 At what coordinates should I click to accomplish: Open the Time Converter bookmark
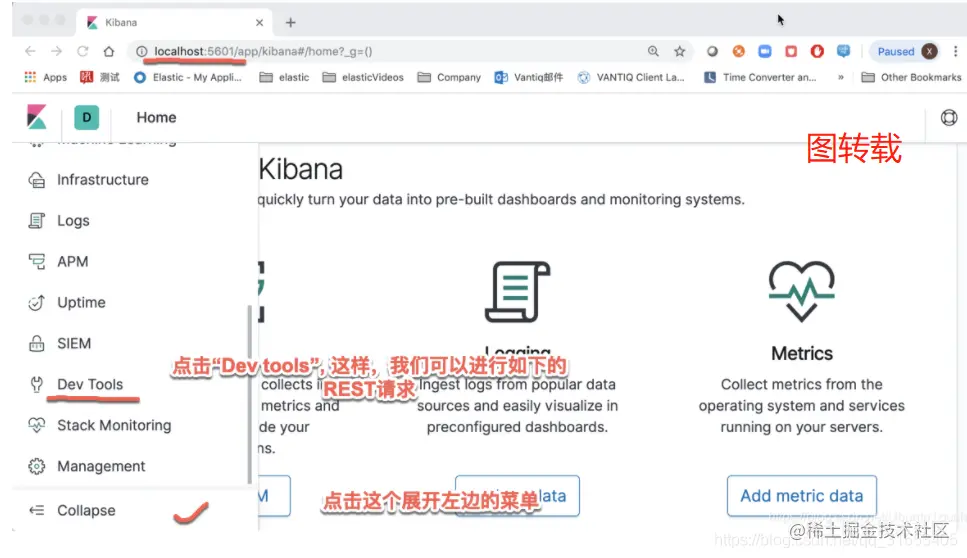(x=760, y=77)
